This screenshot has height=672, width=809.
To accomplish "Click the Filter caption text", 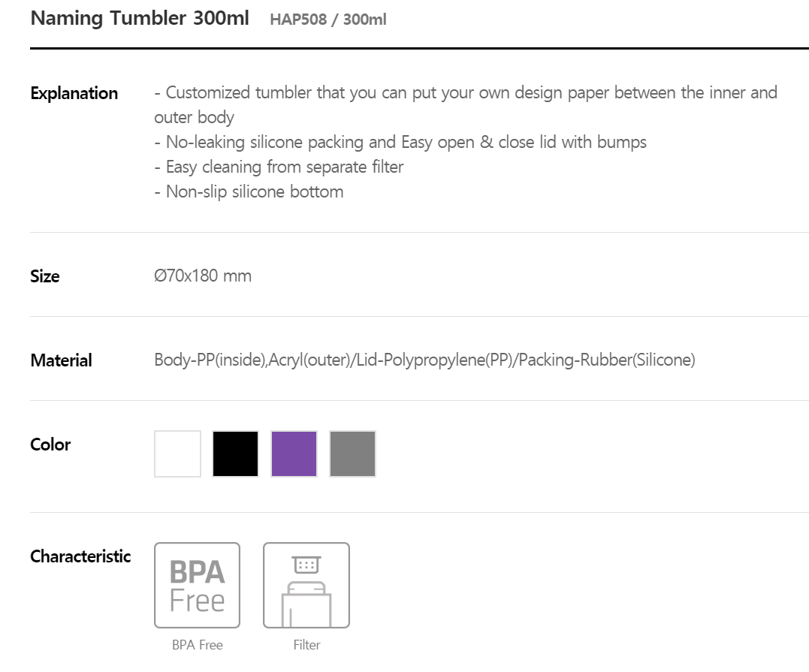I will [307, 645].
